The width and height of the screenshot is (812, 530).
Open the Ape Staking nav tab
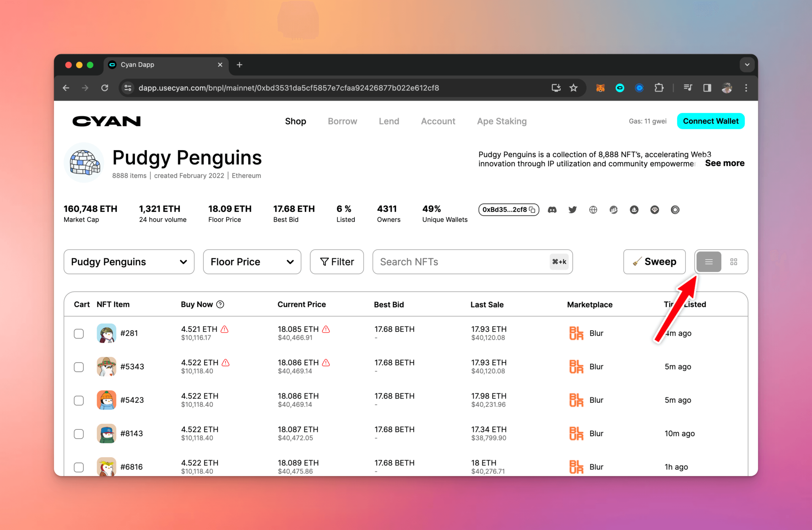pos(502,121)
